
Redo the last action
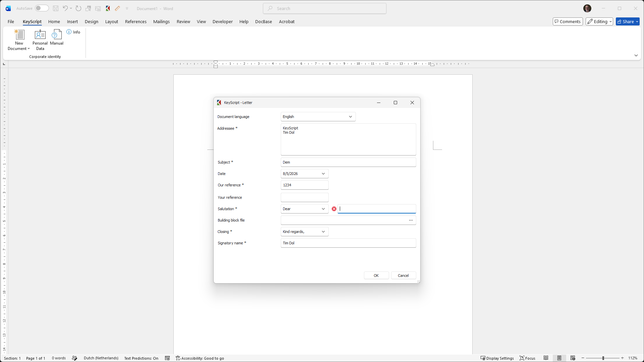[x=78, y=8]
